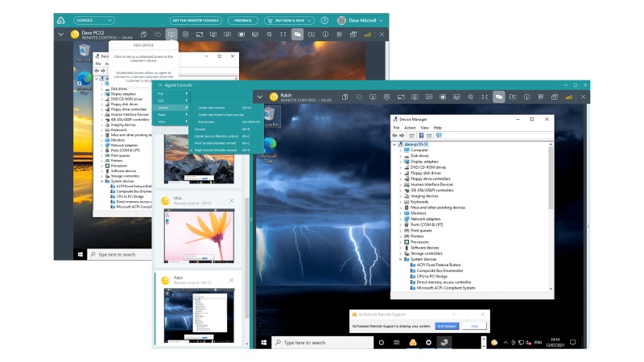
Task: Open the chat icon in Ralph's session toolbar
Action: 498,97
